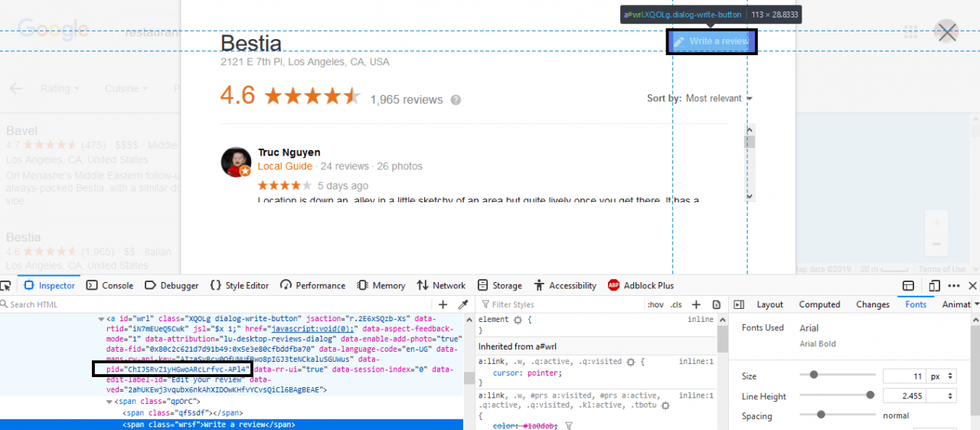This screenshot has width=980, height=430.
Task: Add a new CSS rule with plus icon
Action: (x=696, y=304)
